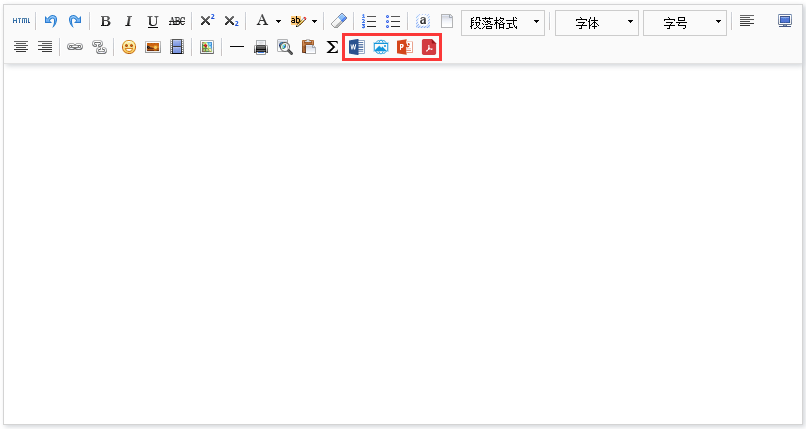Insert a hyperlink with the chain icon
This screenshot has width=806, height=429.
coord(75,47)
